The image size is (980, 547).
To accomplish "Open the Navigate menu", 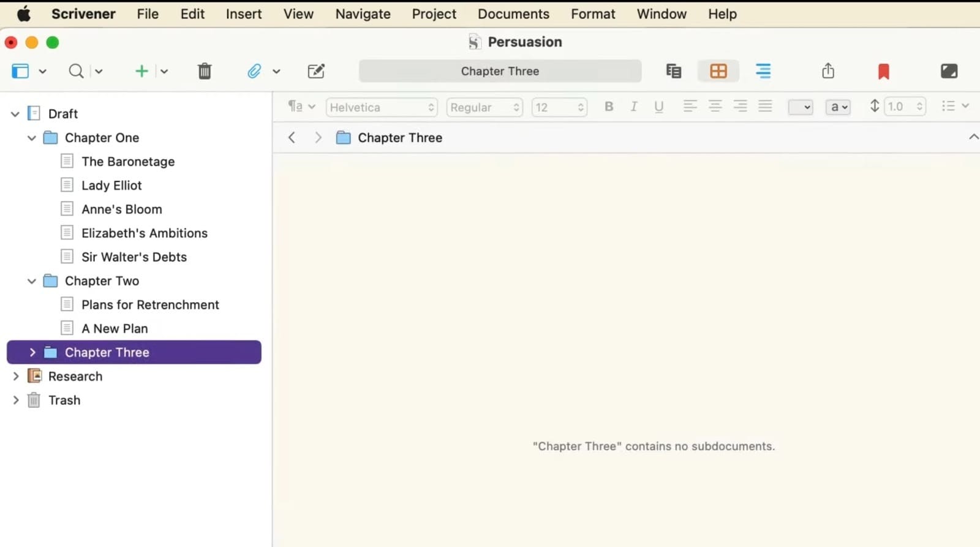I will (363, 14).
